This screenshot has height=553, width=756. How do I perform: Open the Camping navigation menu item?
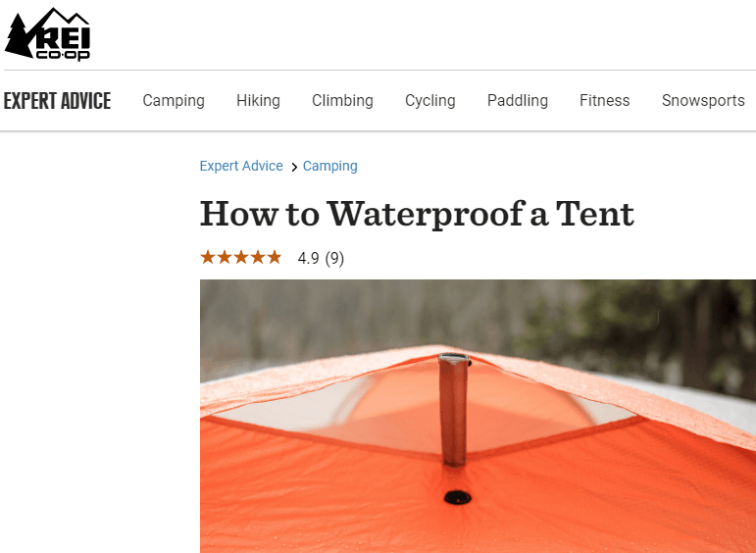174,101
